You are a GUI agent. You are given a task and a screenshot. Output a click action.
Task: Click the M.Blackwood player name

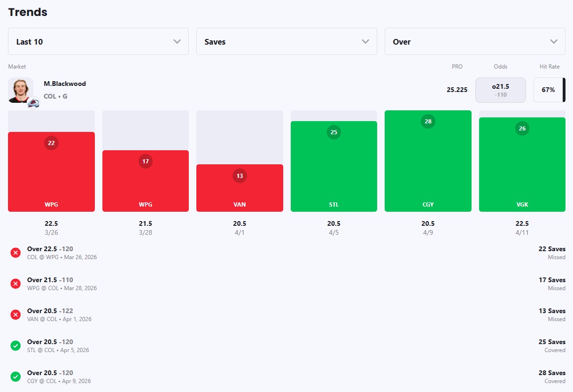tap(65, 84)
